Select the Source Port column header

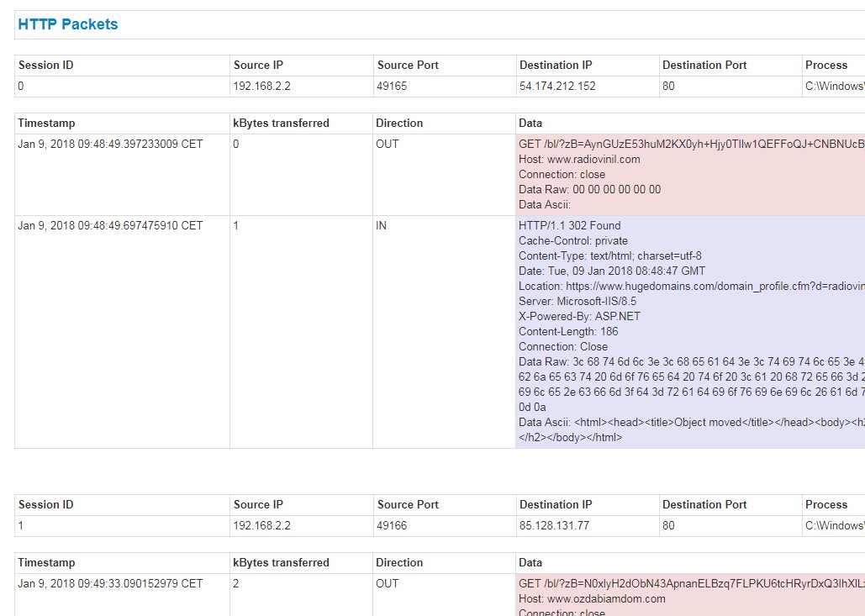(409, 65)
